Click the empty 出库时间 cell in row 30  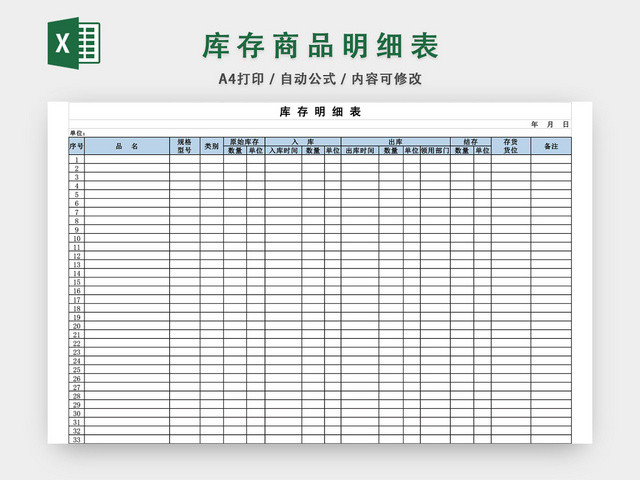360,413
